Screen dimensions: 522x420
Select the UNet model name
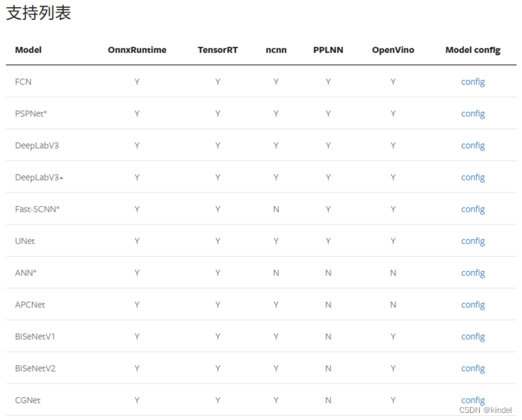click(25, 241)
